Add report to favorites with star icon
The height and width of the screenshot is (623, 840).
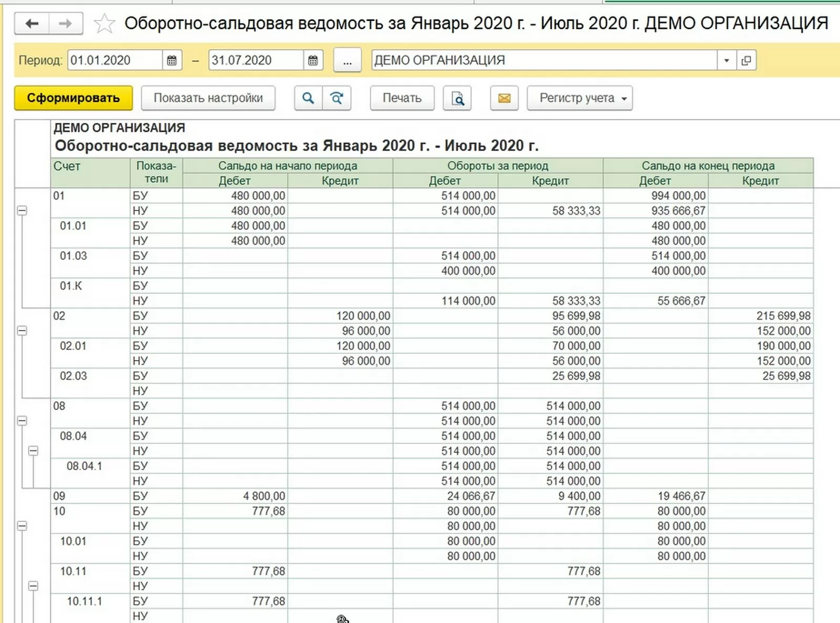pos(104,24)
